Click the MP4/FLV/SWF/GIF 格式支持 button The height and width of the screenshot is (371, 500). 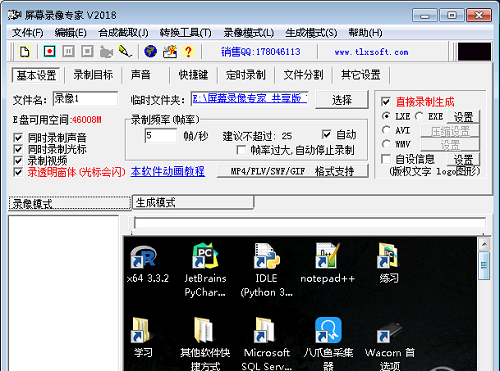point(292,171)
